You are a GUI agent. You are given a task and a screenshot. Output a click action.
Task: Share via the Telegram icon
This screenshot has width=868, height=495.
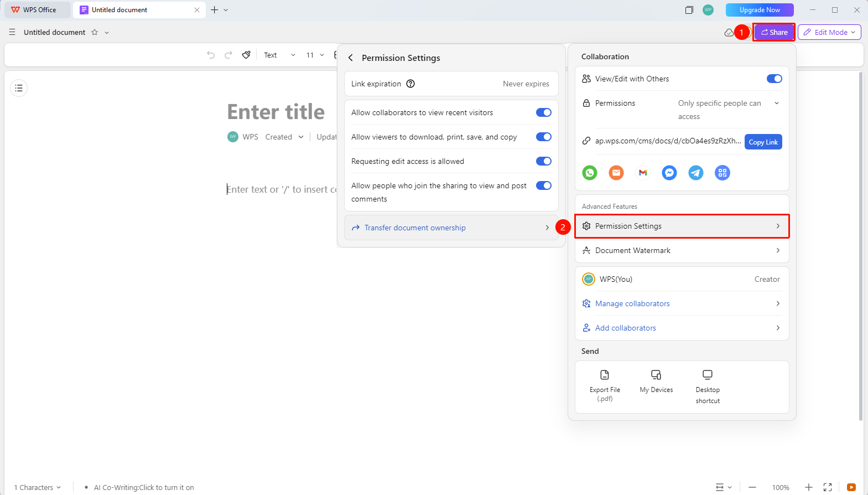696,173
